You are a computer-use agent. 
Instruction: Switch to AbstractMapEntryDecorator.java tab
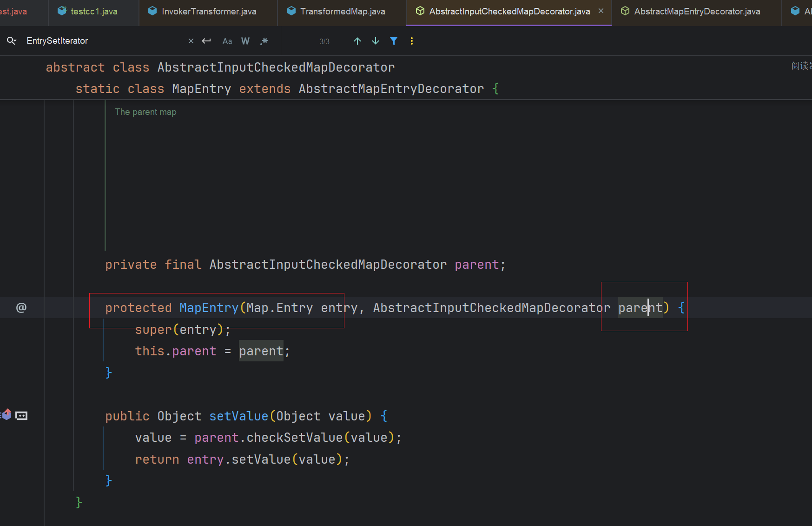point(697,11)
